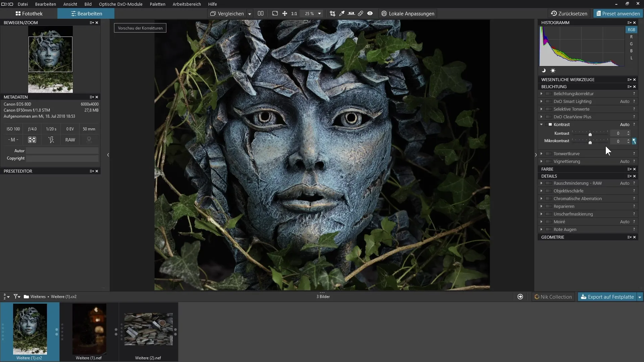Click Export auf Festplatte

607,297
